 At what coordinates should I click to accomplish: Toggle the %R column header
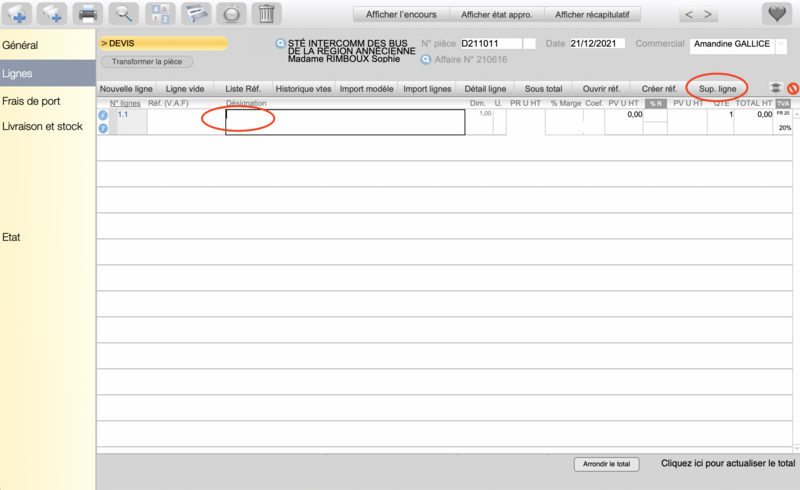(x=655, y=104)
